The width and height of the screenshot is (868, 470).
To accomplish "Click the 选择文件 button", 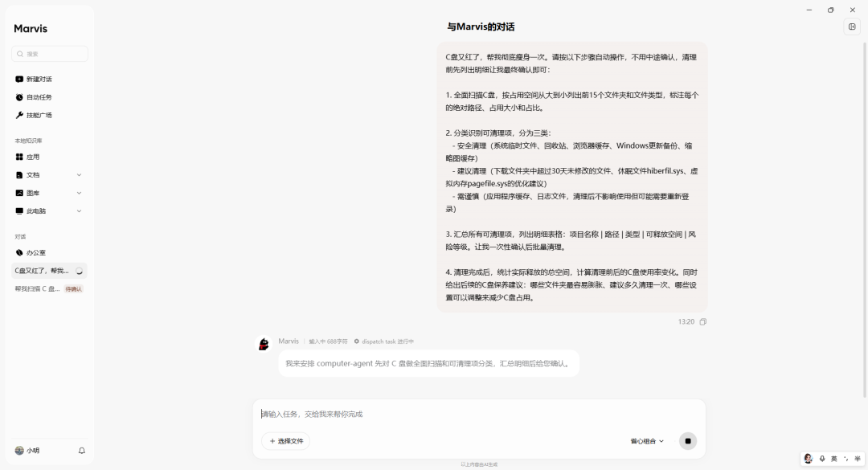I will point(285,441).
